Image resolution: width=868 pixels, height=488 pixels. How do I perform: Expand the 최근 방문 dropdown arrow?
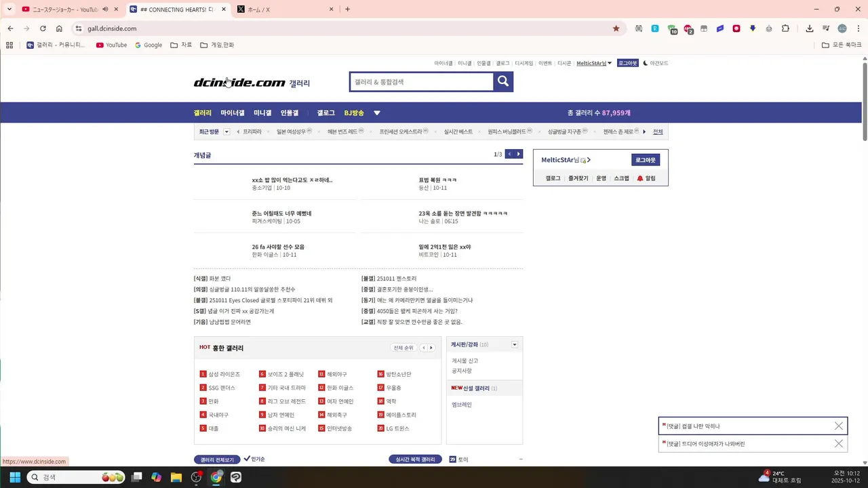226,131
